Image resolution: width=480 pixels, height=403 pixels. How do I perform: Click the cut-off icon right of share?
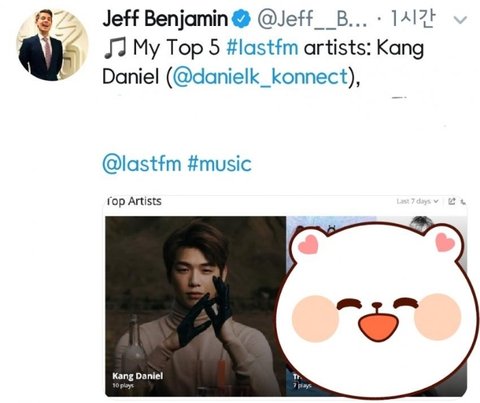tap(463, 201)
